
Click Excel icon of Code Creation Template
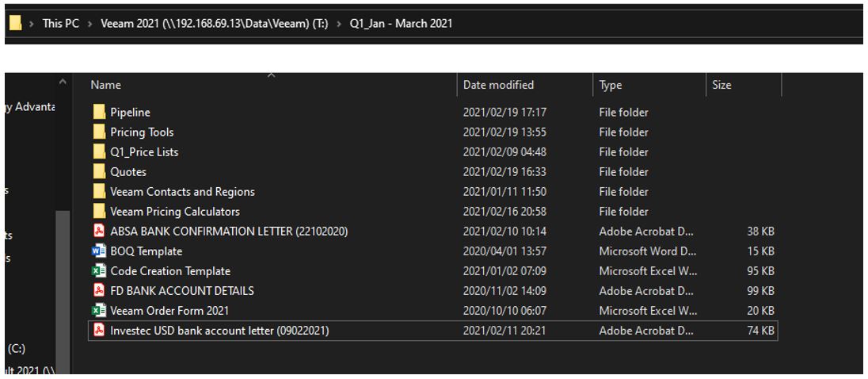point(99,271)
